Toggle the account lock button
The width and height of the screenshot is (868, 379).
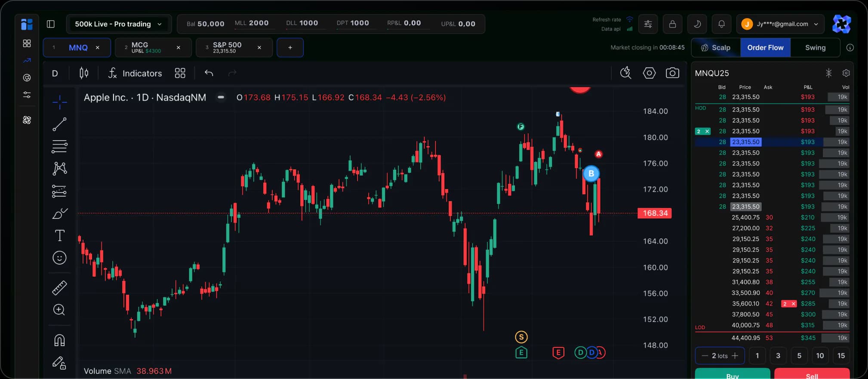pos(672,24)
